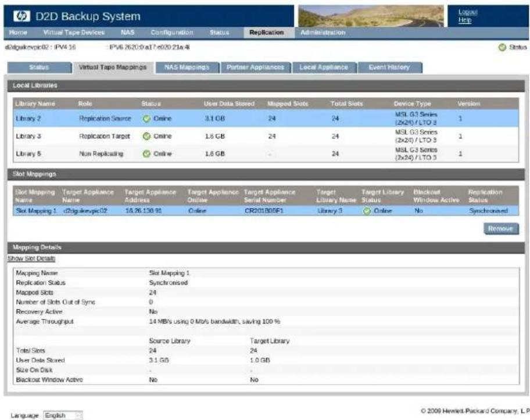Switch to the Partner Appliances tab
Viewport: 530px width, 420px height.
(255, 67)
